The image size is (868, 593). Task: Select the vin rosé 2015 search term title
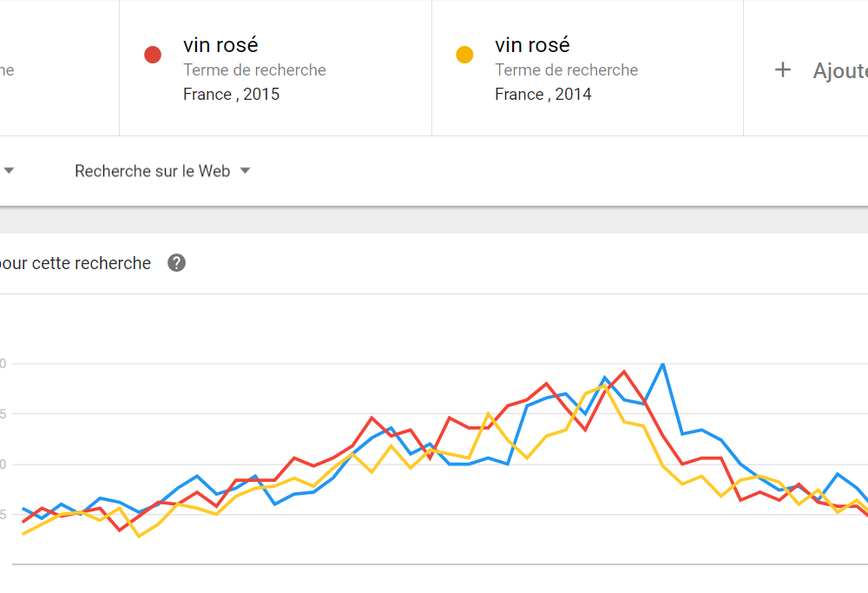[x=220, y=45]
